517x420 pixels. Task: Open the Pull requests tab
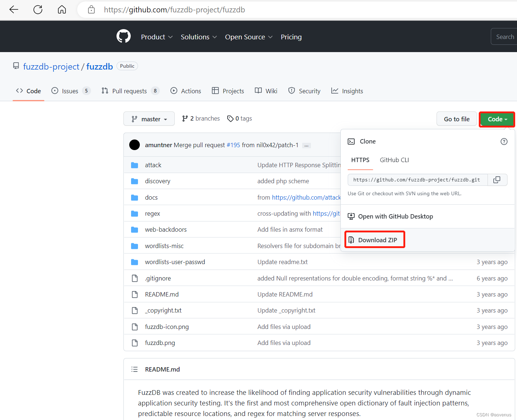click(x=130, y=91)
